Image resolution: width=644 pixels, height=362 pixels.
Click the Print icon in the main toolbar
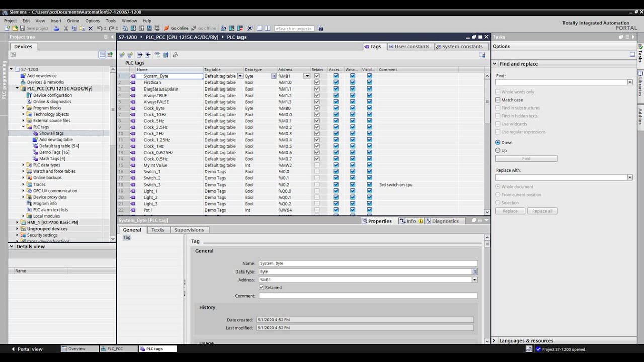[56, 28]
